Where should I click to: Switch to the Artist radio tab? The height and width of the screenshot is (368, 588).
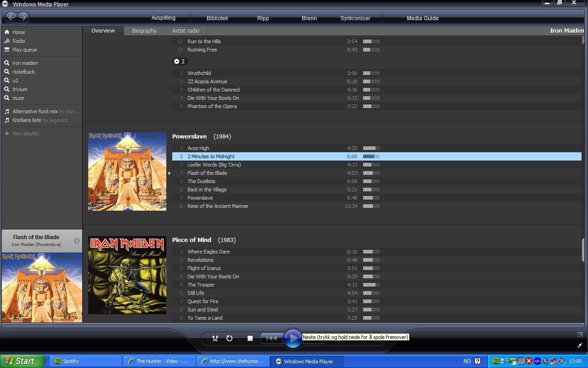click(x=186, y=31)
